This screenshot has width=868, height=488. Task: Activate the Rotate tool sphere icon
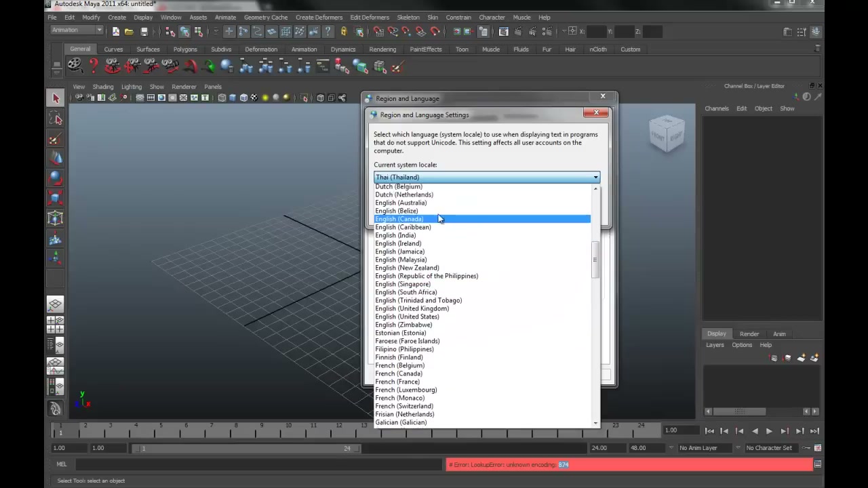56,178
